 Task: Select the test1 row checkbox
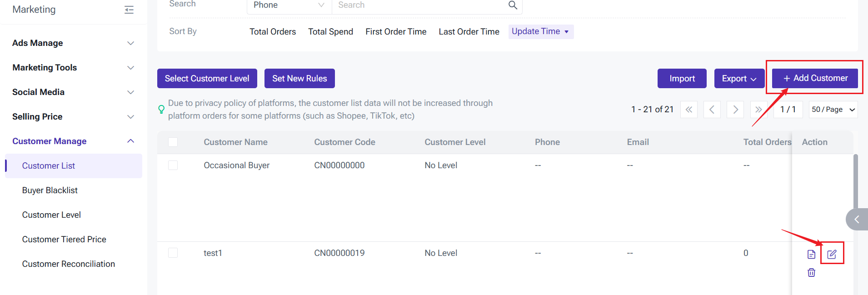(x=173, y=253)
